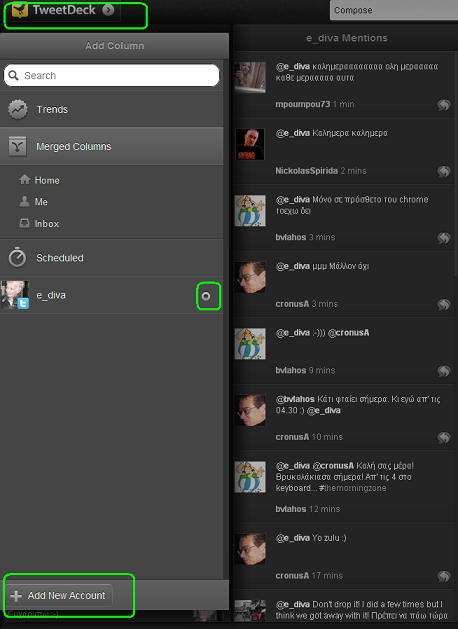Click the Trends chart icon
The image size is (458, 629).
[18, 110]
